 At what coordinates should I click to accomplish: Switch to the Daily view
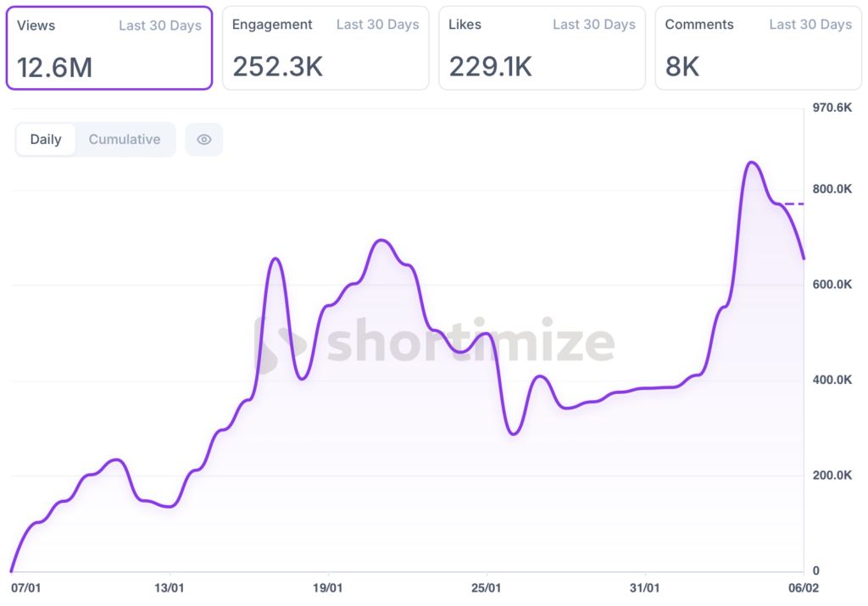[x=46, y=140]
